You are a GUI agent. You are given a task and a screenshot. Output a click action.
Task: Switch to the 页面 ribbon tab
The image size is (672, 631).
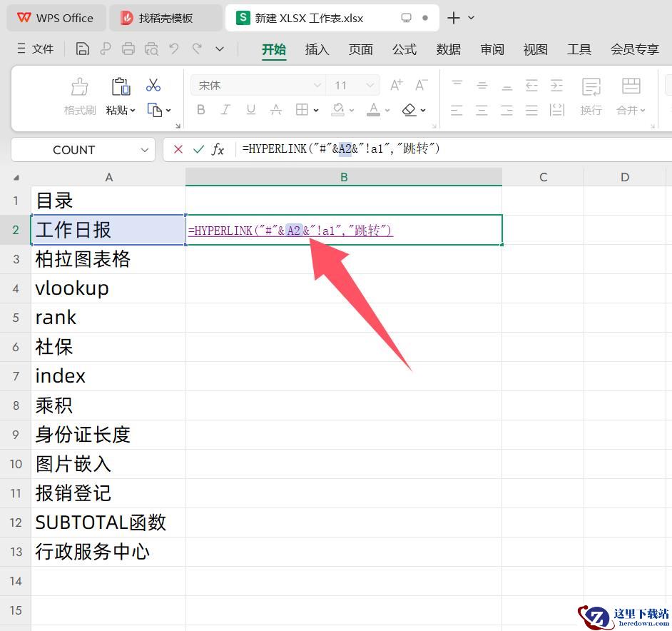(x=360, y=49)
